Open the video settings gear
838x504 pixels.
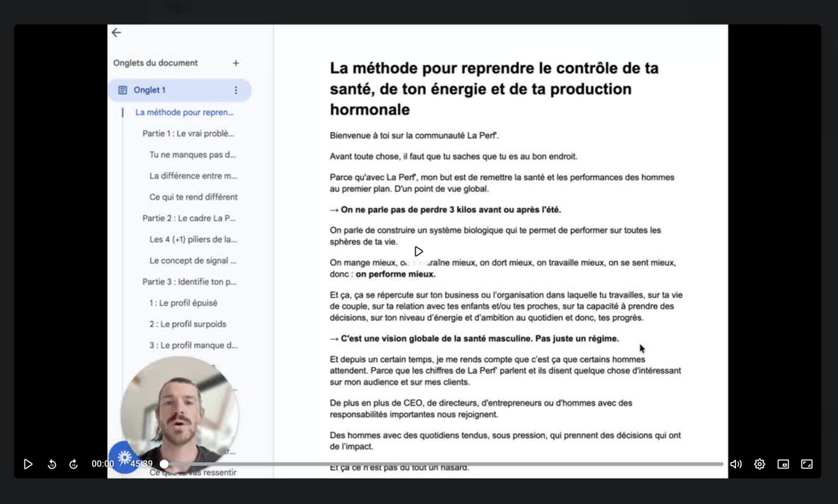pyautogui.click(x=760, y=464)
